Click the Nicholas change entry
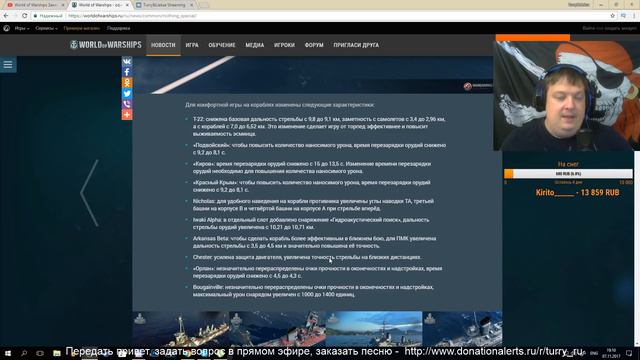 click(313, 204)
